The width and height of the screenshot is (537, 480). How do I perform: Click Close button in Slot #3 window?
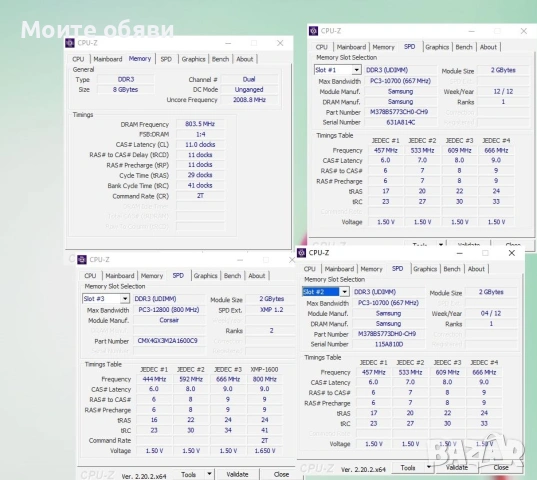coord(281,474)
